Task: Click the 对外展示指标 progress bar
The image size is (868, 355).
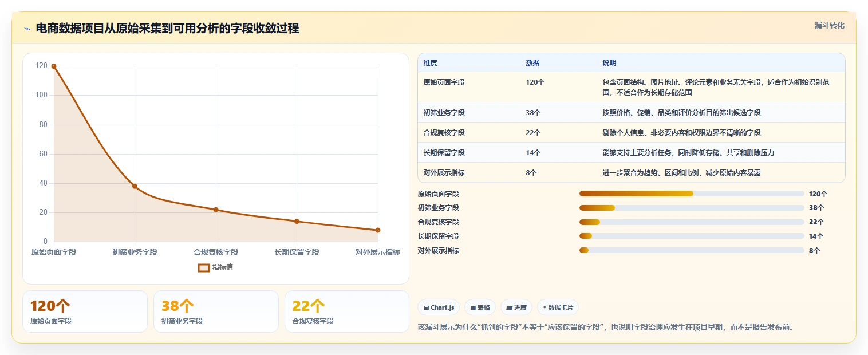Action: pyautogui.click(x=692, y=251)
